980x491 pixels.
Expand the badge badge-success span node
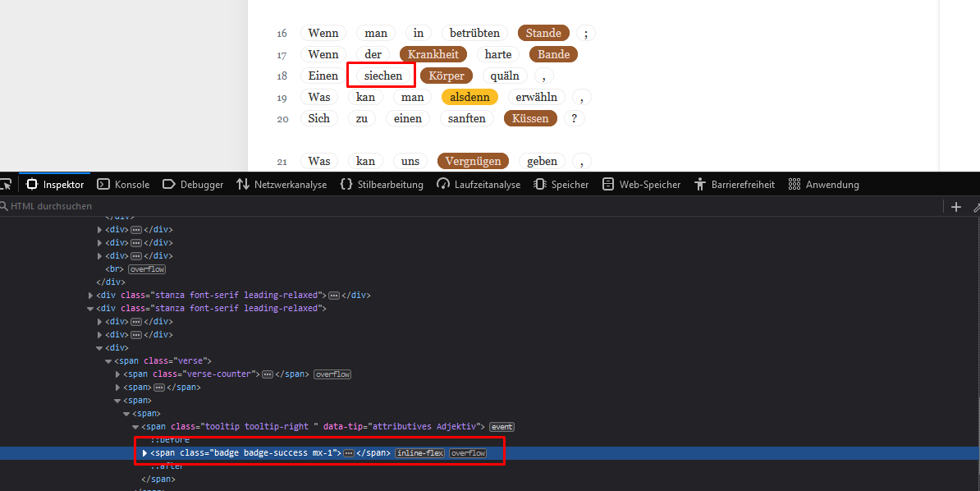pyautogui.click(x=144, y=452)
